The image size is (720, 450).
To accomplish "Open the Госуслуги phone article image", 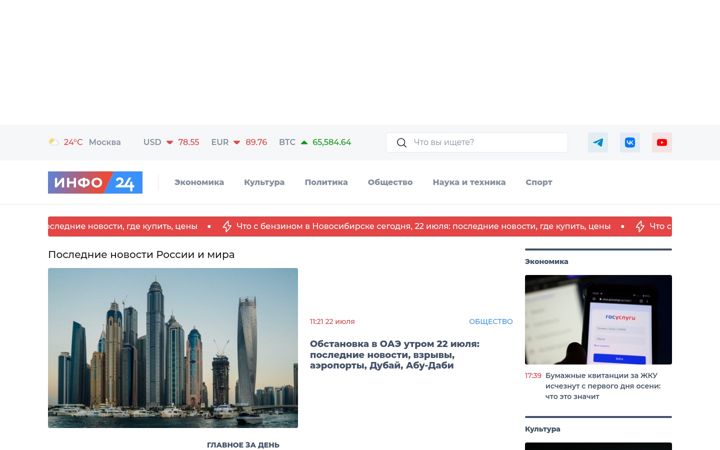I will tap(598, 320).
